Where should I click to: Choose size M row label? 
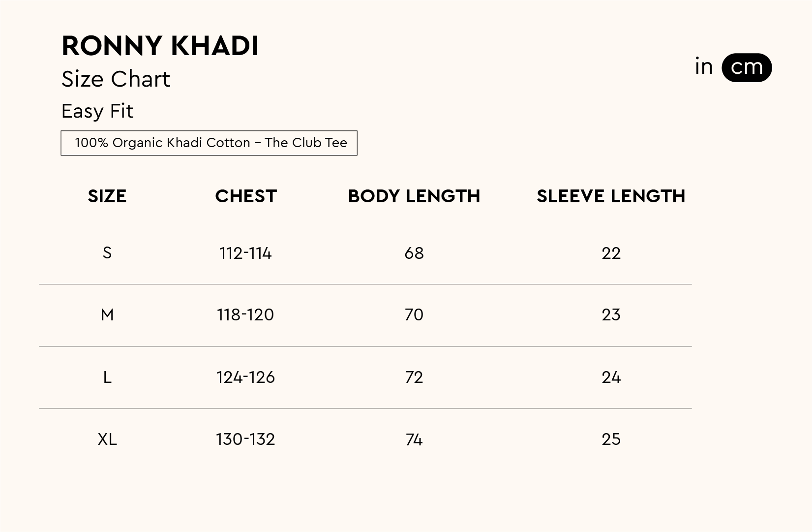coord(107,315)
